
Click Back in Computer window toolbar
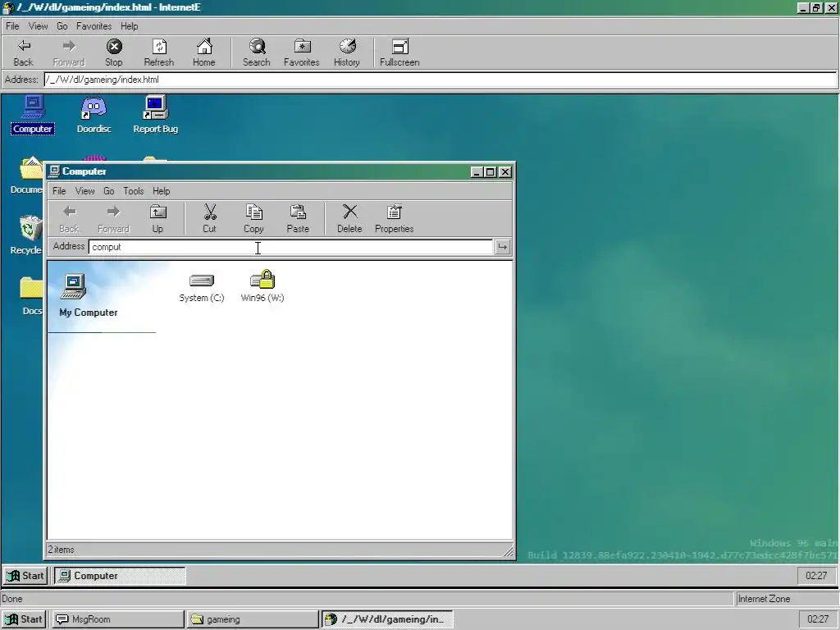(x=69, y=219)
